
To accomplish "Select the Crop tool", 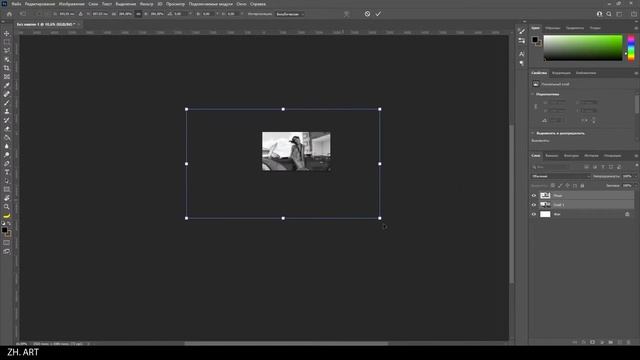I will click(7, 68).
